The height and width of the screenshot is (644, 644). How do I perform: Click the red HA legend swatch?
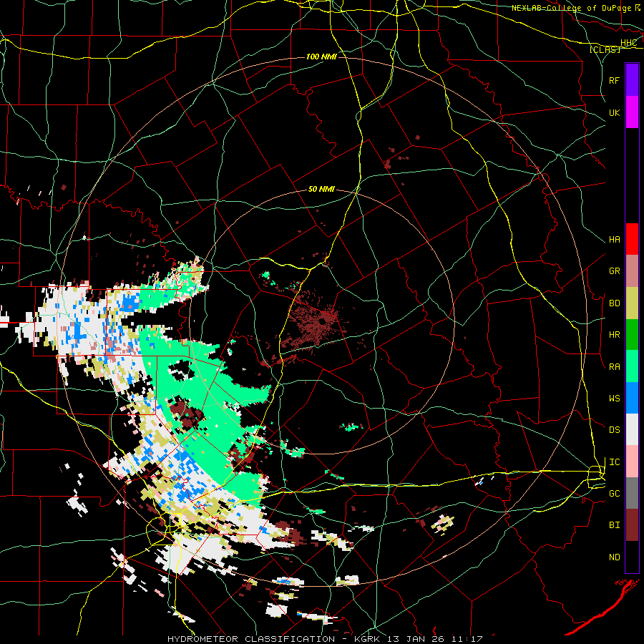point(632,239)
